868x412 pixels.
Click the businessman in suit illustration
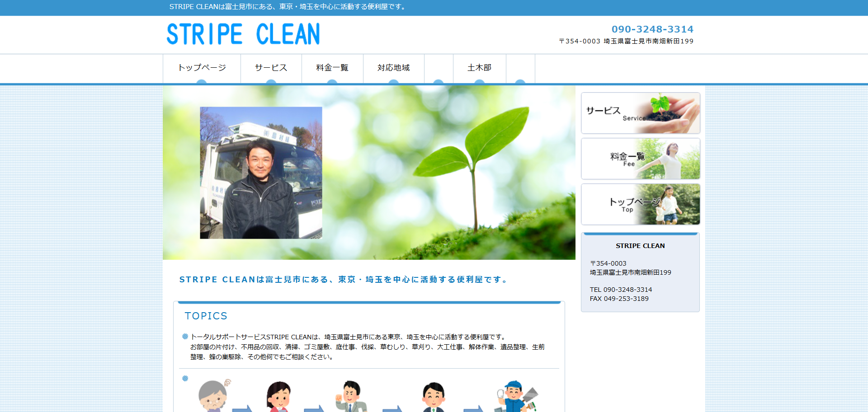434,397
